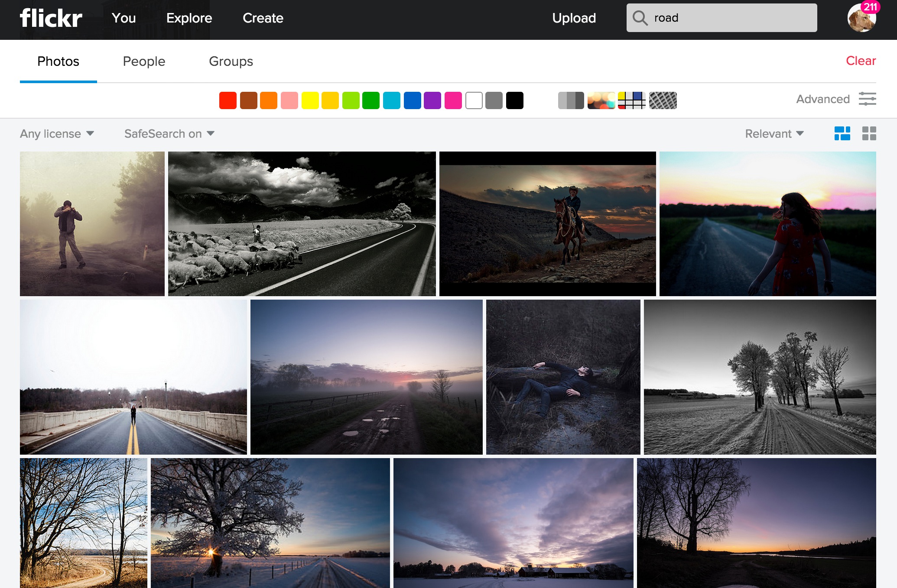Open the Explore menu
Viewport: 897px width, 588px height.
click(189, 18)
